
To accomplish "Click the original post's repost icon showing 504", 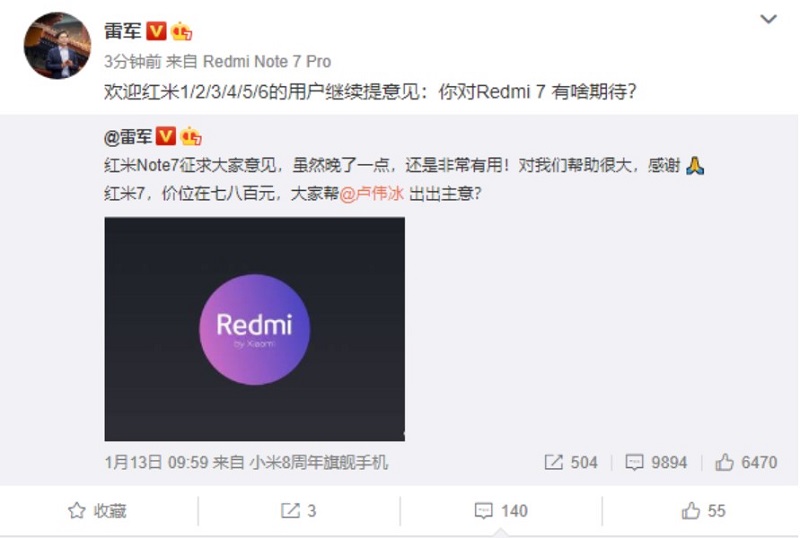I will (570, 462).
